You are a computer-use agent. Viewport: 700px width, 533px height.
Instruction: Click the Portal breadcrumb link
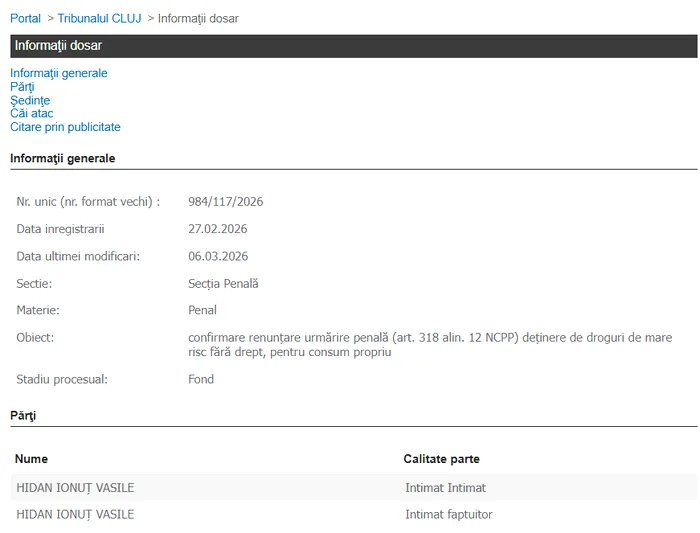click(x=25, y=18)
